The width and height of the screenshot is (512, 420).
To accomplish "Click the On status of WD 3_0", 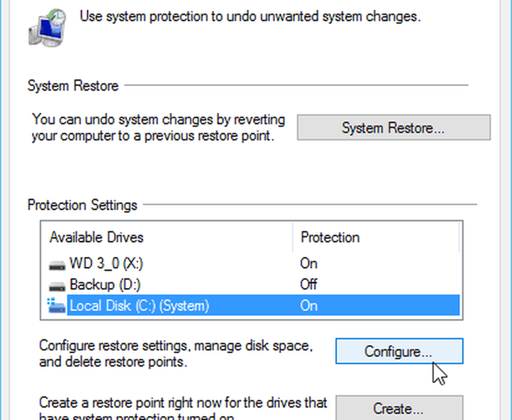I will (x=309, y=264).
